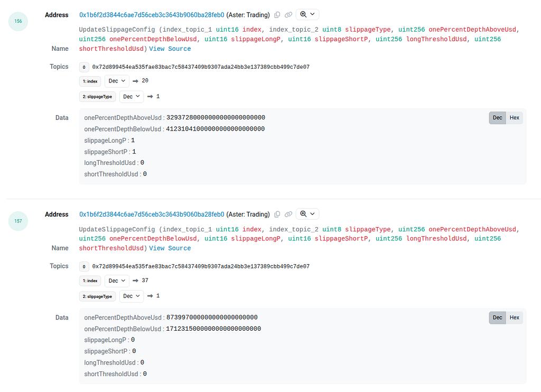Select Dec data format in log 157

[x=497, y=318]
